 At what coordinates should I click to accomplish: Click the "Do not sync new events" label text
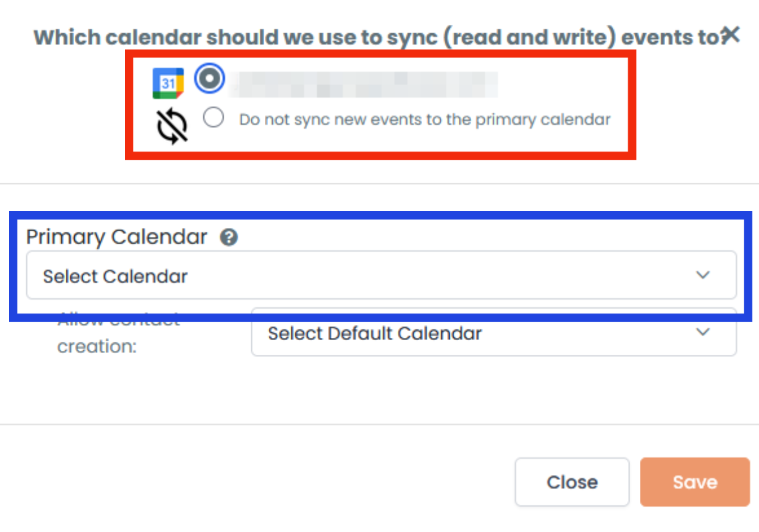click(x=424, y=120)
